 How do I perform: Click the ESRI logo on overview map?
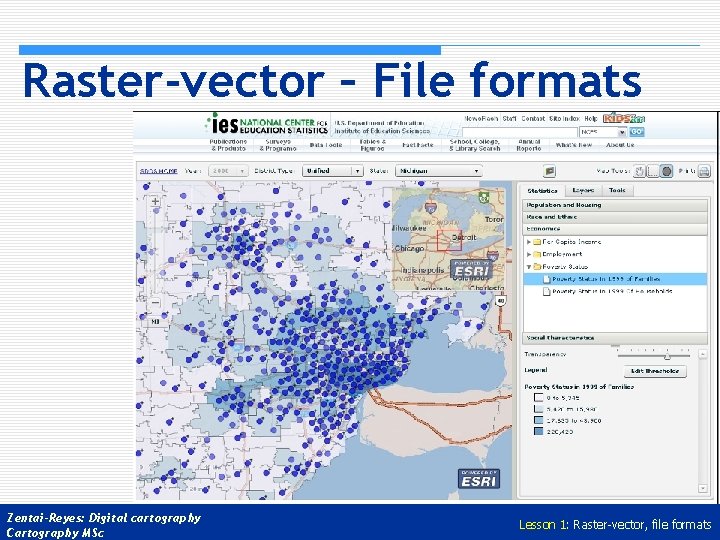[x=471, y=270]
